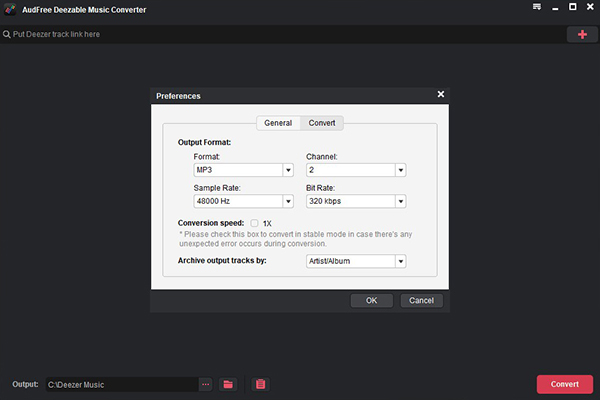Switch to the General tab
Screen dimensions: 600x400
[x=278, y=123]
